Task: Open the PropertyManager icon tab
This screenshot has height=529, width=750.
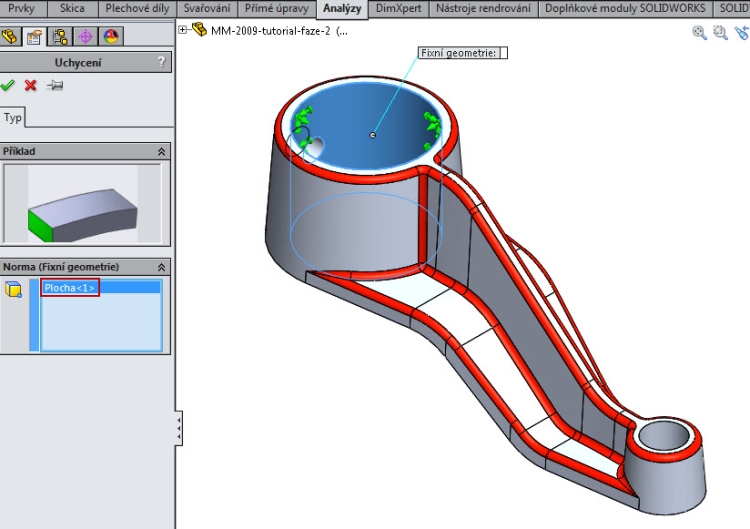Action: (x=34, y=36)
